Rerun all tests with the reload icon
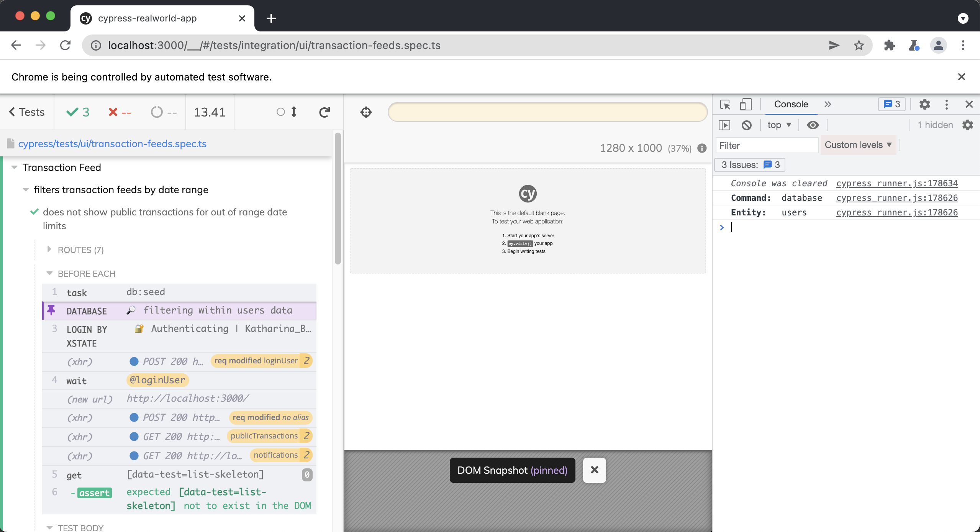Screen dimensions: 980x532 [324, 112]
